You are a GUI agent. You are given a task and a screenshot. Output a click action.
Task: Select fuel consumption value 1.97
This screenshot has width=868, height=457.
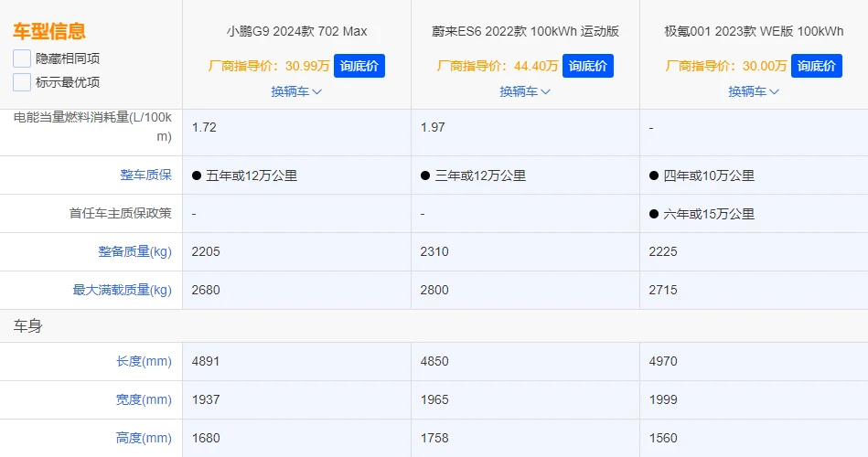[x=433, y=127]
